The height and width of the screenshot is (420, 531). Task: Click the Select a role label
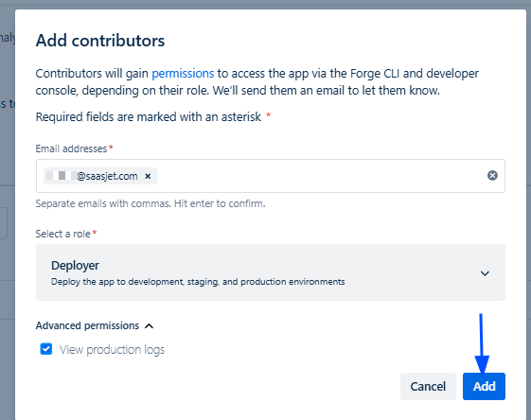(63, 234)
